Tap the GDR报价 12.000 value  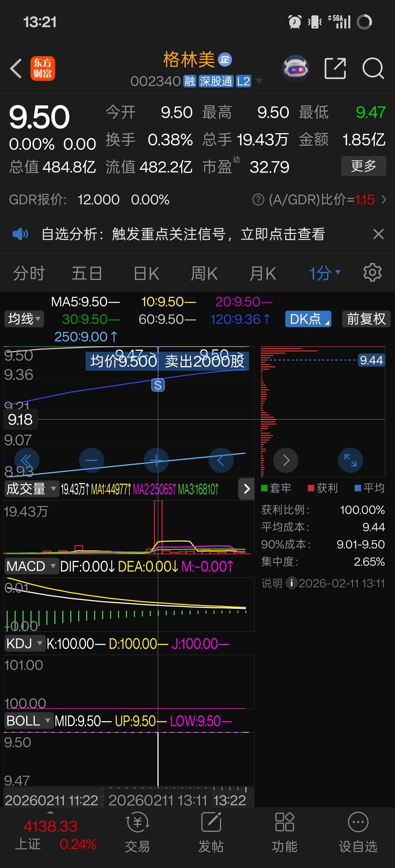pos(98,199)
